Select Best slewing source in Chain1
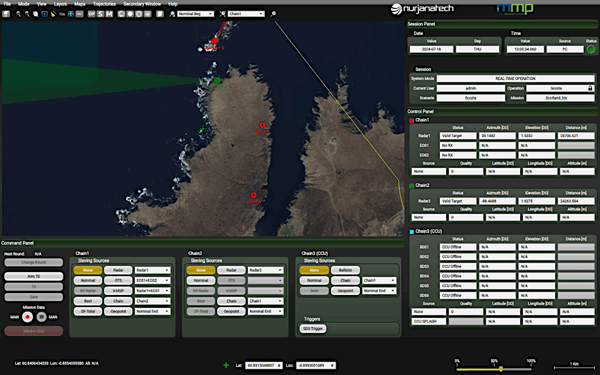 88,301
